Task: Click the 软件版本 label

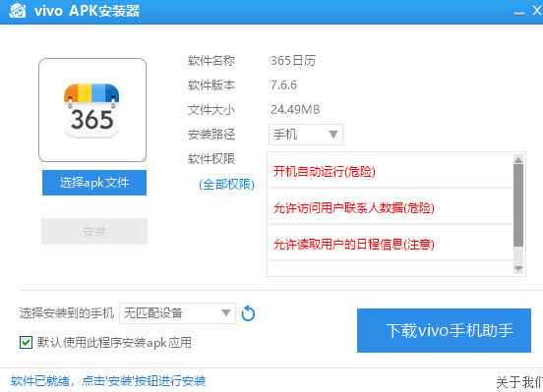Action: pyautogui.click(x=211, y=85)
